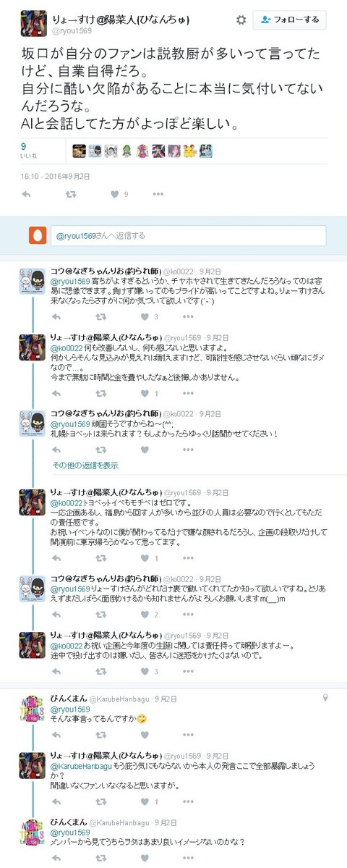
Task: Show hidden replies via その他の返信を表示
Action: [85, 465]
